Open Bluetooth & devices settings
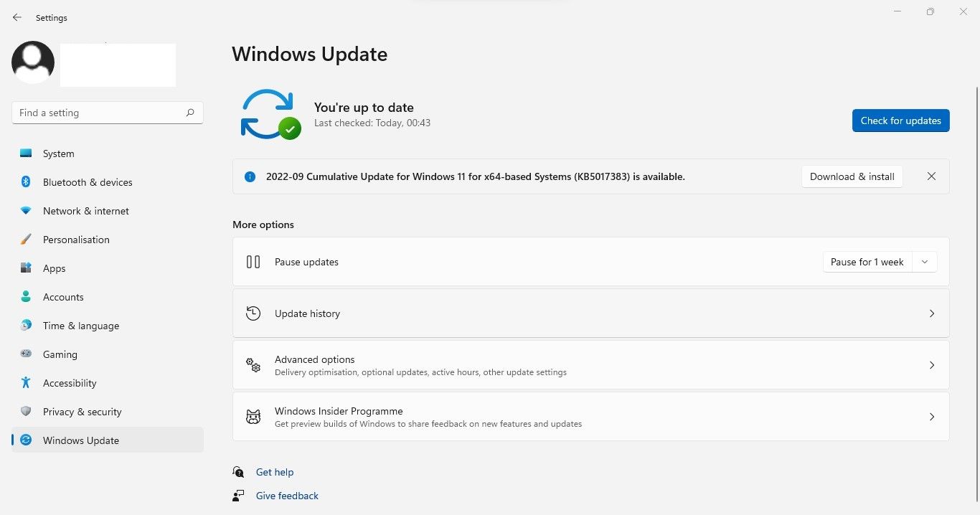 [108, 182]
